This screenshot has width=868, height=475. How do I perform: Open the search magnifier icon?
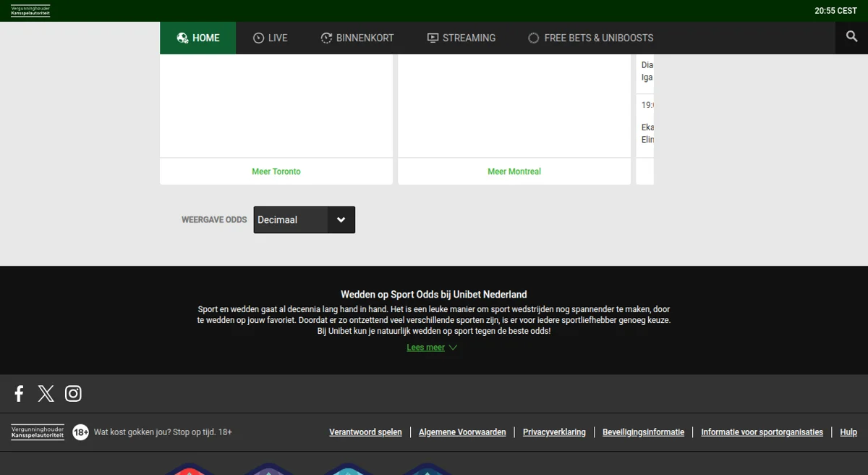[x=851, y=38]
